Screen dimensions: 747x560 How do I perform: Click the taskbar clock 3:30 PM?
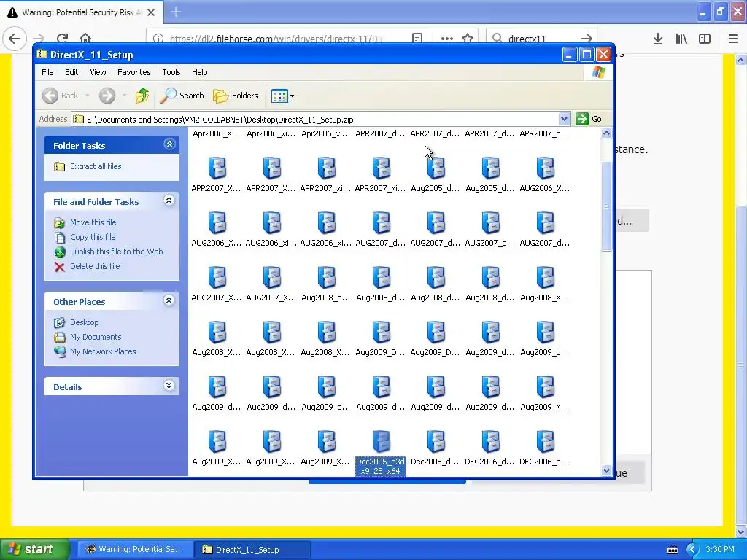click(x=720, y=549)
